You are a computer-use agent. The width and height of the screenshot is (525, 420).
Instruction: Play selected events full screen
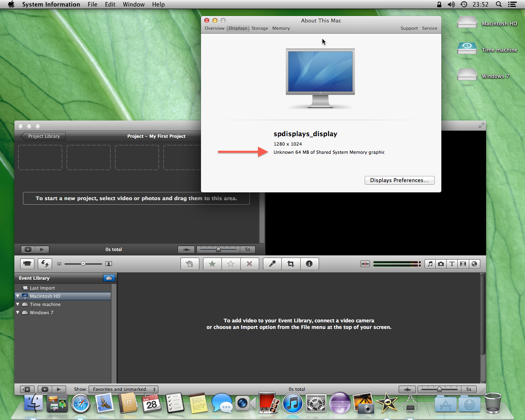45,389
